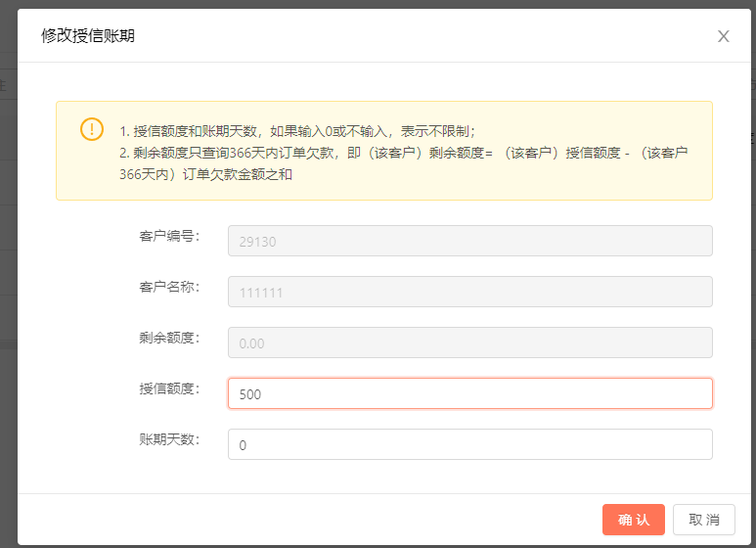
Task: Click the 账期天数: label
Action: (169, 439)
